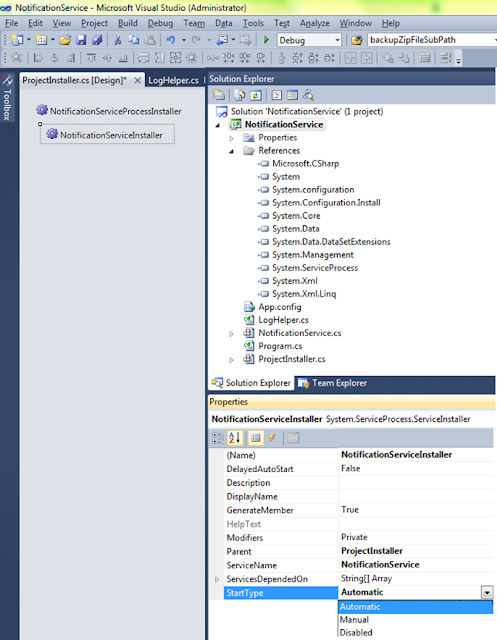Open the Analyze menu

coord(315,23)
